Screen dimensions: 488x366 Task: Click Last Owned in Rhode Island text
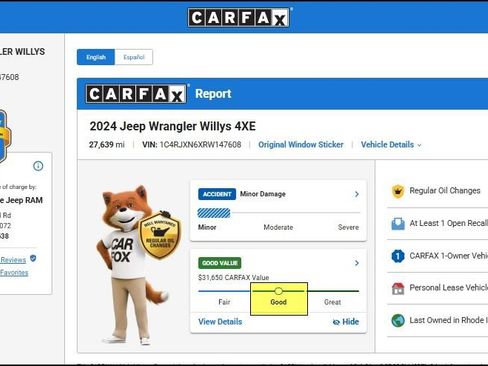(x=449, y=320)
